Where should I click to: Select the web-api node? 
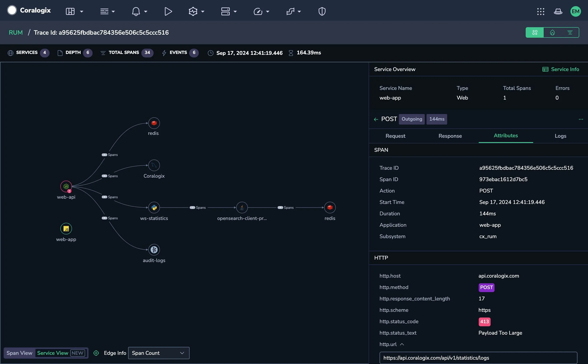coord(66,186)
